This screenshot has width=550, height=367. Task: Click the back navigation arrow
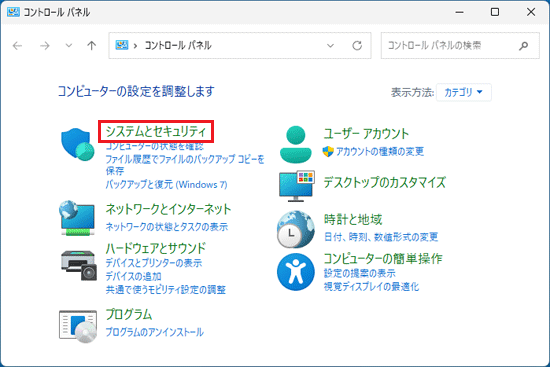17,46
